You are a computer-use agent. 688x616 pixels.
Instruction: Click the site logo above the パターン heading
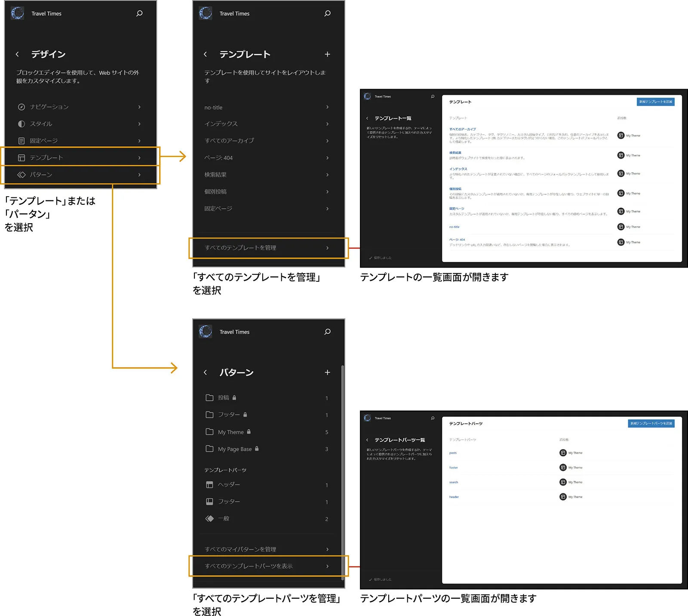[206, 332]
